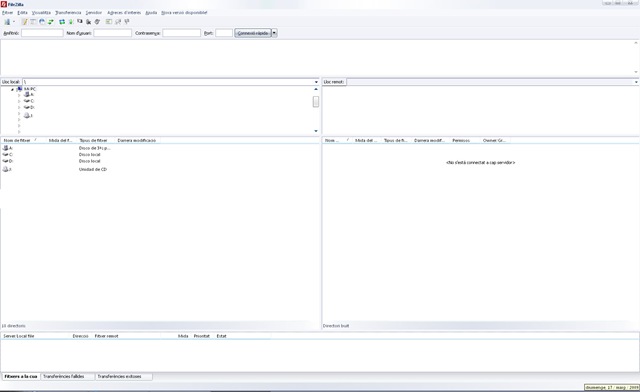Viewport: 640px width, 392px height.
Task: Expand the D: drive tree node
Action: (x=19, y=107)
